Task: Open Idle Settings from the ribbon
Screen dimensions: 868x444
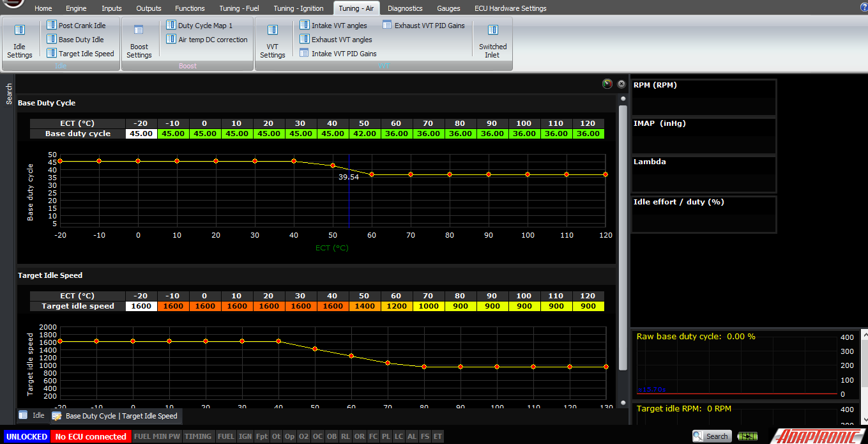Action: pyautogui.click(x=20, y=42)
